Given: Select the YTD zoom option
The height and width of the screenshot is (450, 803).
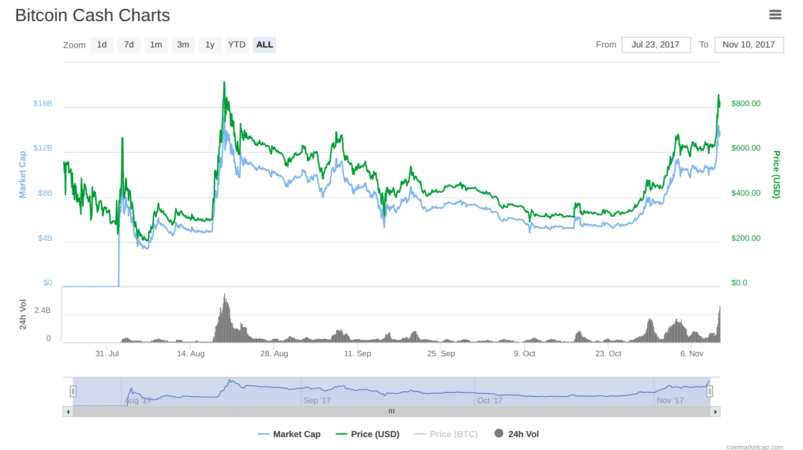Looking at the screenshot, I should 236,45.
